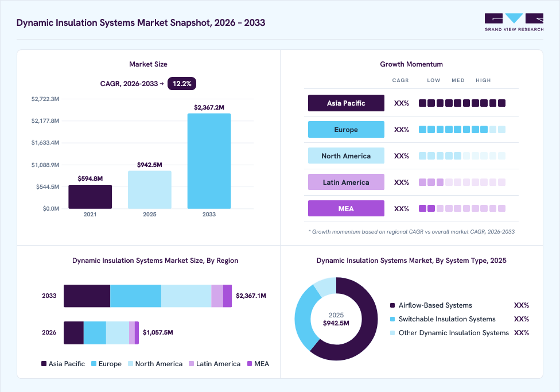Screen dimensions: 560x392
Task: Select the 2025 market size bar
Action: coord(150,190)
